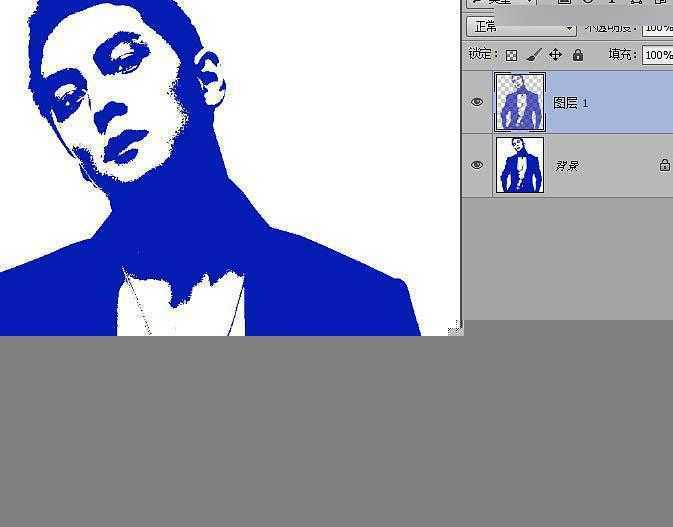
Task: Click the 填充 fill percentage field
Action: [x=658, y=55]
